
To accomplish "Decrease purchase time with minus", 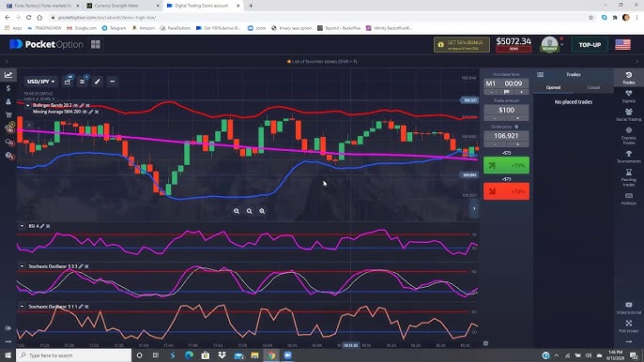I will coord(491,92).
